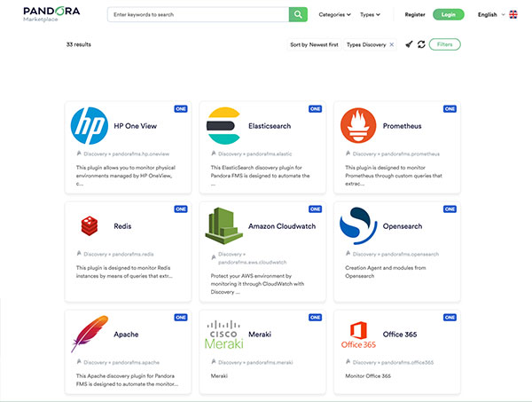532x402 pixels.
Task: Click ONE badge on Prometheus card
Action: (x=450, y=108)
